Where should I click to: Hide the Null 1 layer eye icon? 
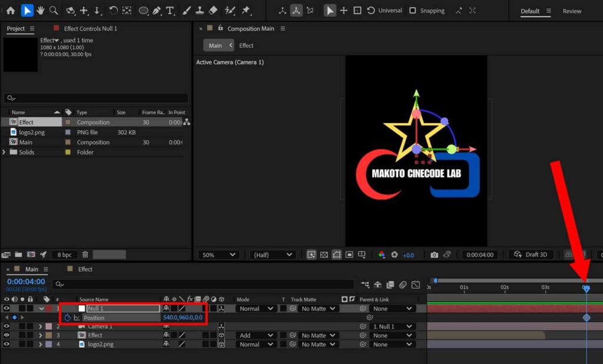tap(6, 308)
